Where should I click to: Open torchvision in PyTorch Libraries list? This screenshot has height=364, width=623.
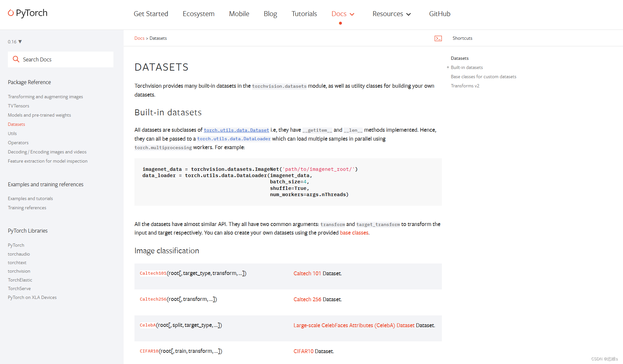[19, 271]
